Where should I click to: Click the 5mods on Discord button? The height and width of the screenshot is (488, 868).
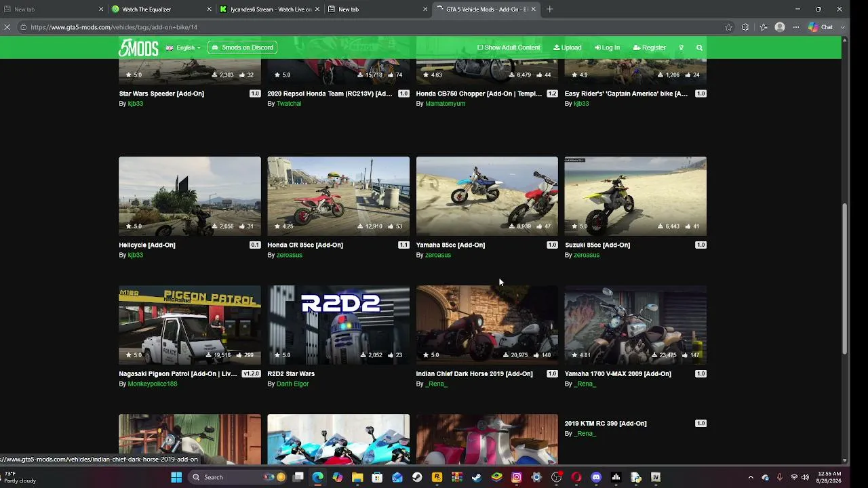(x=242, y=47)
